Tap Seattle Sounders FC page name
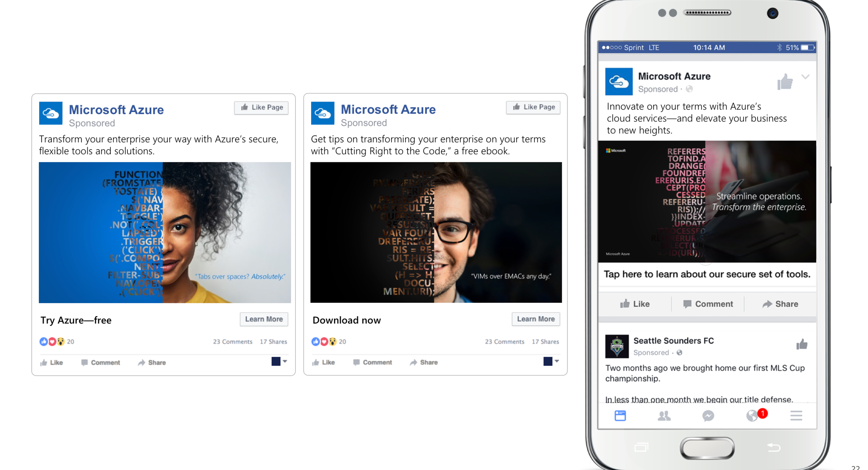 tap(674, 341)
